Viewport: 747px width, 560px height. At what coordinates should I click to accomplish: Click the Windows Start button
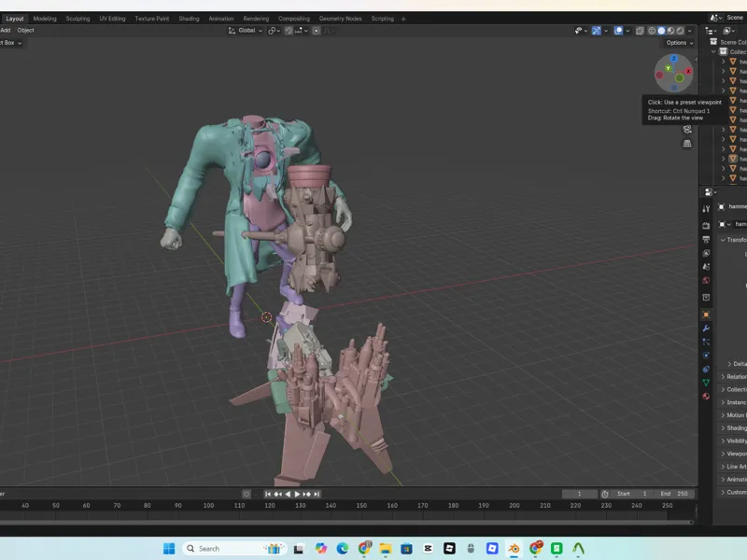pos(169,549)
